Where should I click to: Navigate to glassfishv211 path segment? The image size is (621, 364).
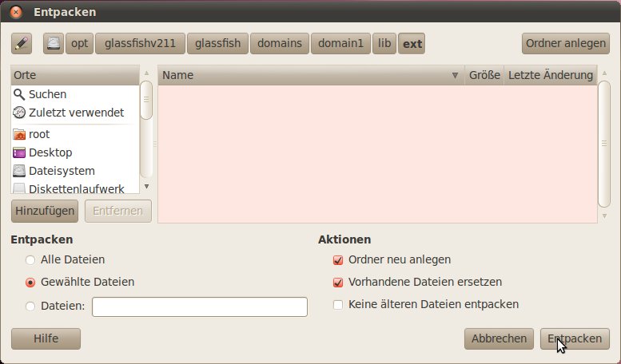140,44
